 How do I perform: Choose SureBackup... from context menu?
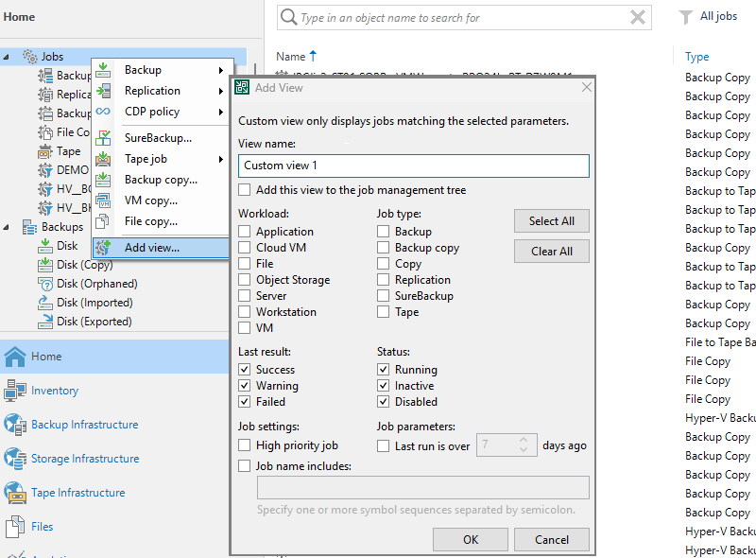click(x=158, y=138)
